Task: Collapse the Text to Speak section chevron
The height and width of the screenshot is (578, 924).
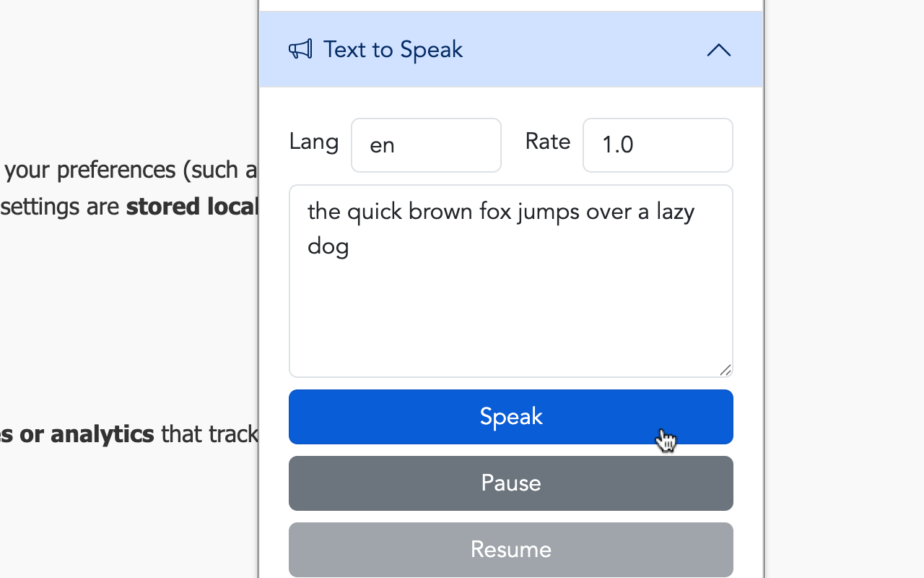Action: (718, 50)
